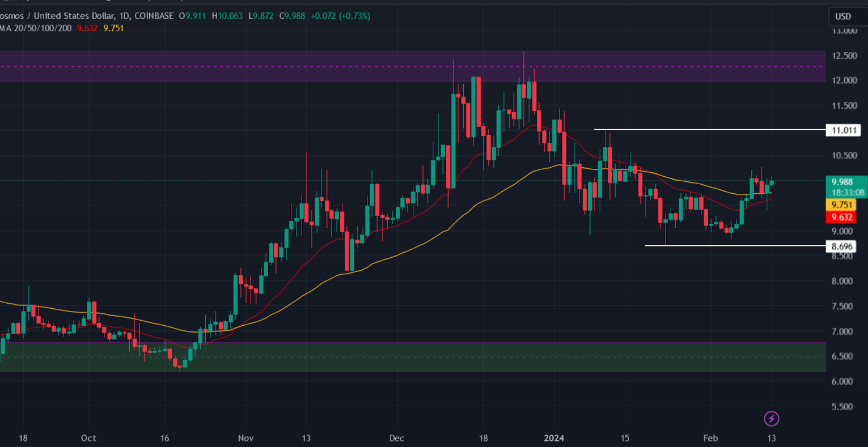868x447 pixels.
Task: Click the orange 9.751 value in MA legend
Action: point(113,28)
